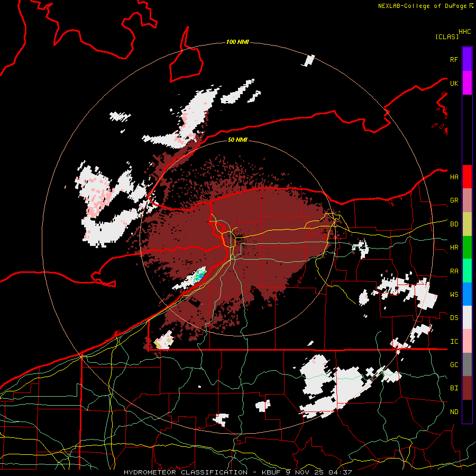Click the DS white legend swatch

(x=467, y=317)
